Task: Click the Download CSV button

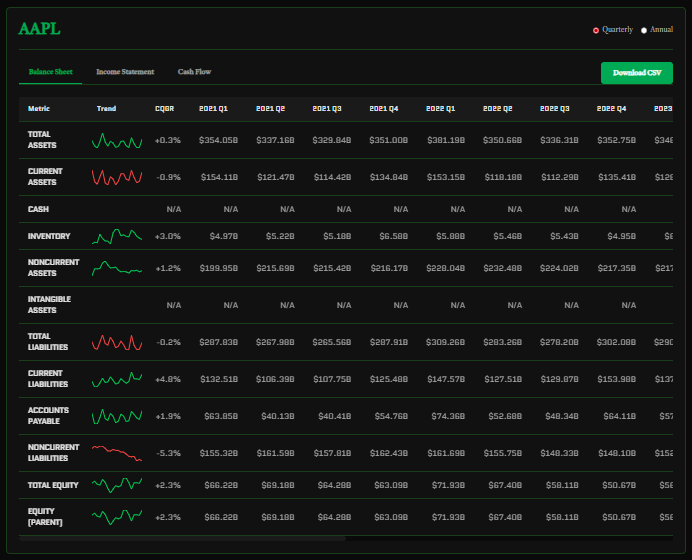Action: [x=637, y=73]
